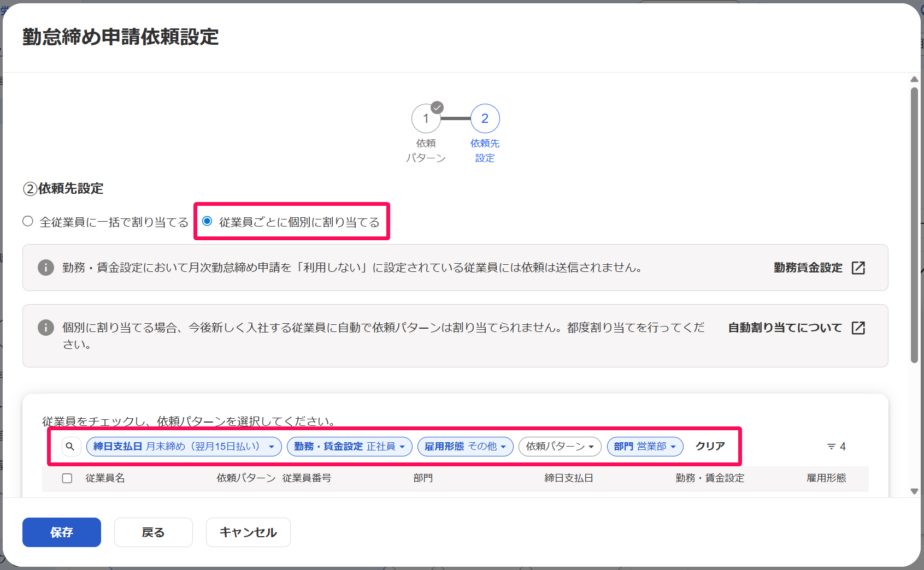This screenshot has width=924, height=570.
Task: Click 勤務・賃金設定 column header
Action: click(x=710, y=478)
